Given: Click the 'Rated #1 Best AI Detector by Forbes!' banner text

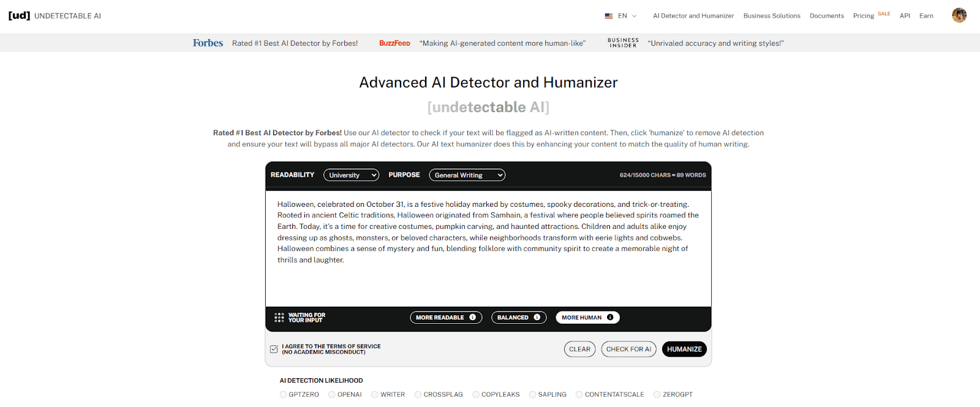Looking at the screenshot, I should (295, 43).
